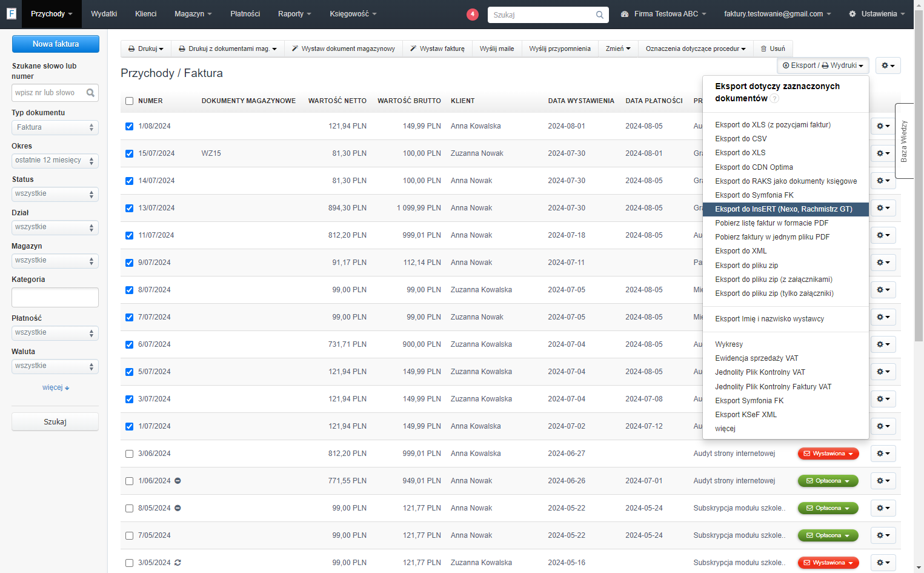Viewport: 924px width, 573px height.
Task: Click the sidebar keyword search magnifier icon
Action: [x=90, y=93]
